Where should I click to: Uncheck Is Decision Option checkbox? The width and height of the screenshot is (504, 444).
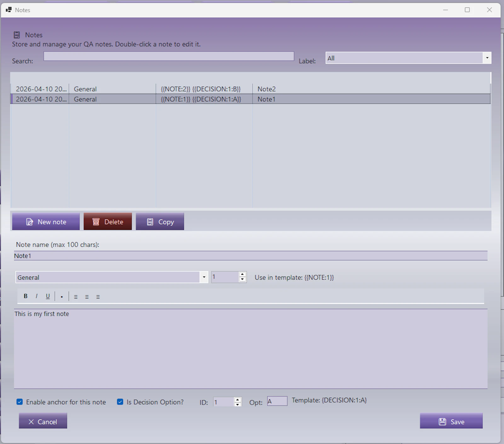120,402
